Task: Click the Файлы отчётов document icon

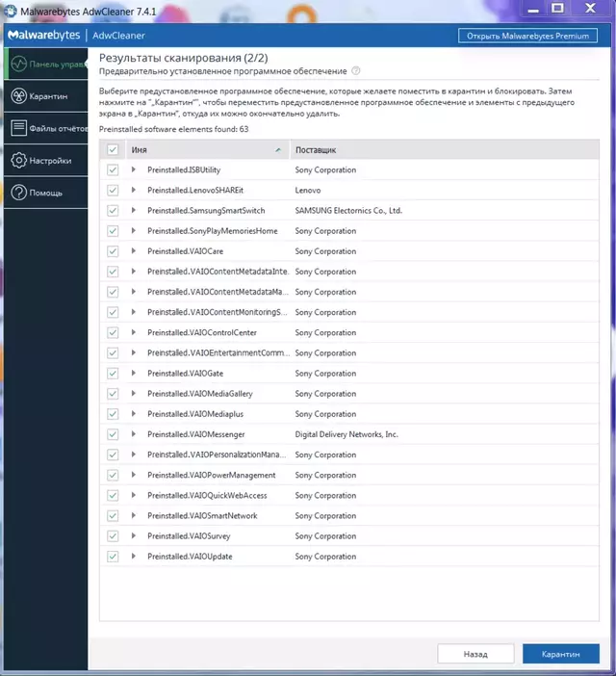Action: pos(19,128)
